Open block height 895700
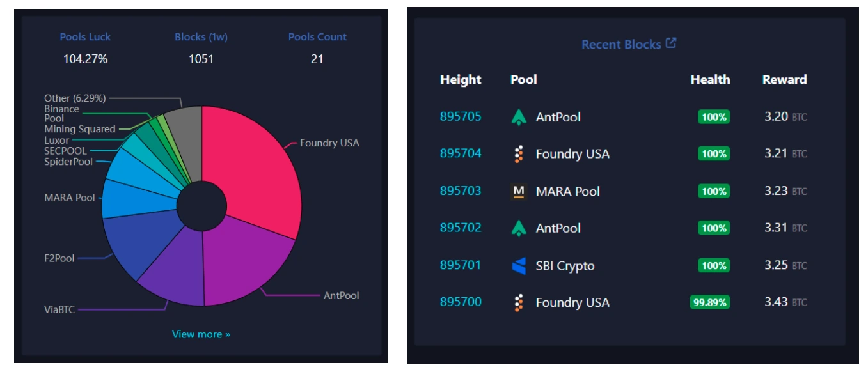The width and height of the screenshot is (868, 372). click(461, 302)
